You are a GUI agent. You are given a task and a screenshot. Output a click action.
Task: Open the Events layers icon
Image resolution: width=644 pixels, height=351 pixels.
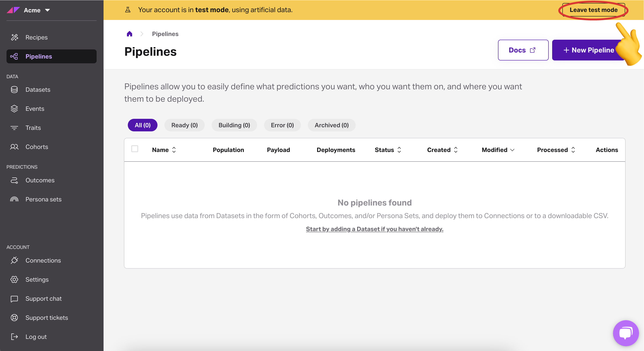pyautogui.click(x=14, y=109)
